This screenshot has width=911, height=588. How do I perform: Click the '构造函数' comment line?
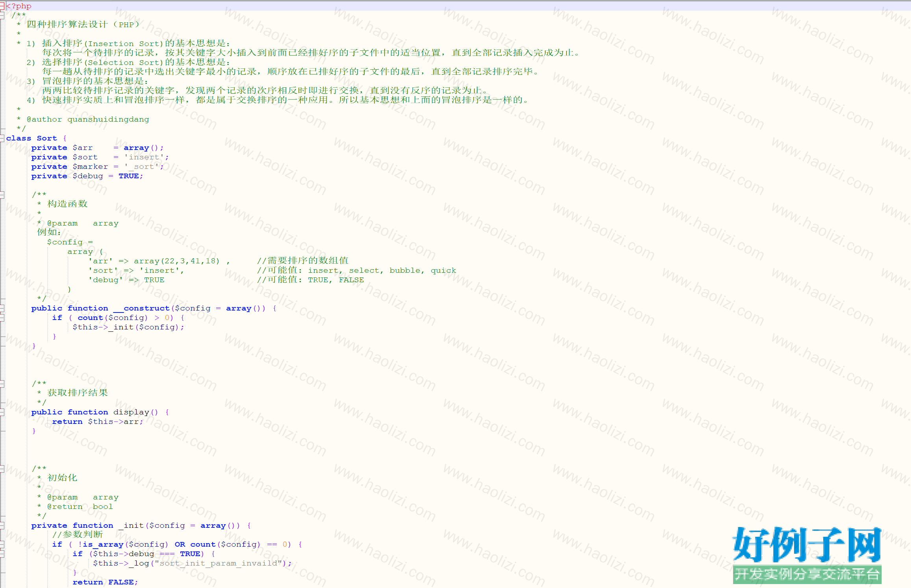pos(67,204)
